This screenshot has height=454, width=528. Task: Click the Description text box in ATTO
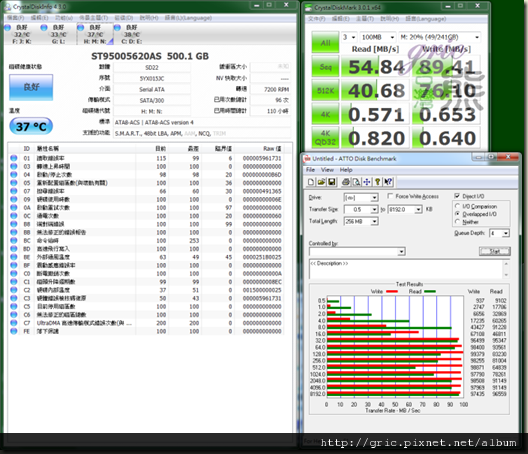point(406,269)
